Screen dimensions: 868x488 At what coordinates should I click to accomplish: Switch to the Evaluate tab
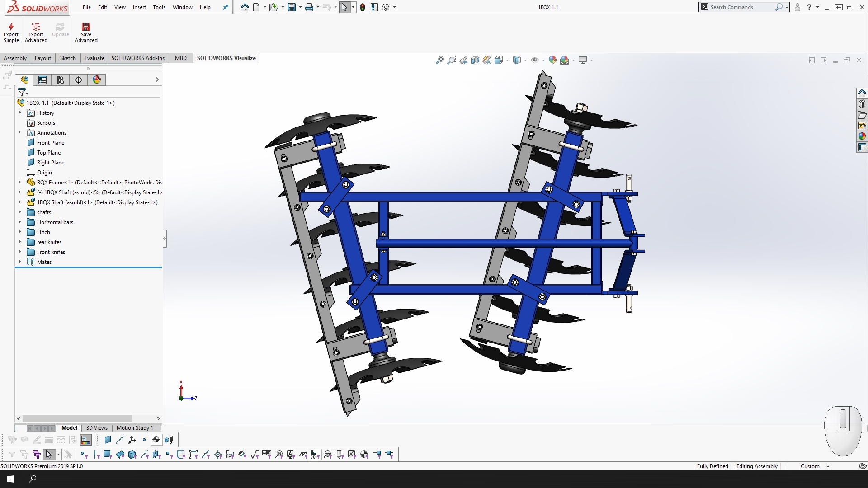94,58
